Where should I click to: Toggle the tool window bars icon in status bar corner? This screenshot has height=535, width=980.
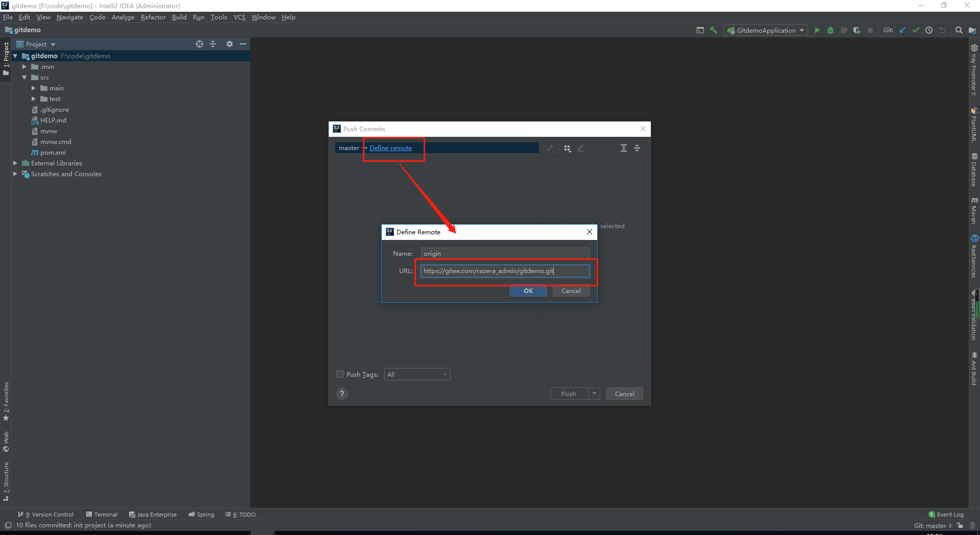(8, 525)
